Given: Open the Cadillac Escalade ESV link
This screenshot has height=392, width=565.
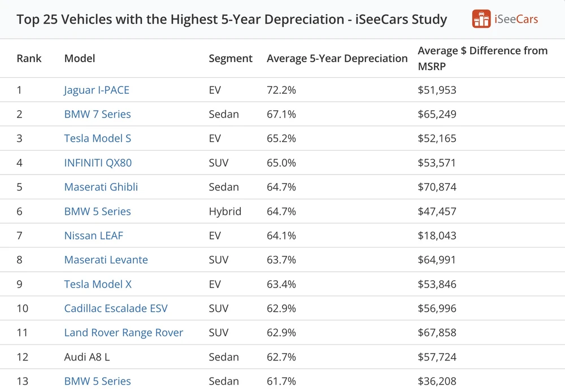Looking at the screenshot, I should click(x=116, y=308).
